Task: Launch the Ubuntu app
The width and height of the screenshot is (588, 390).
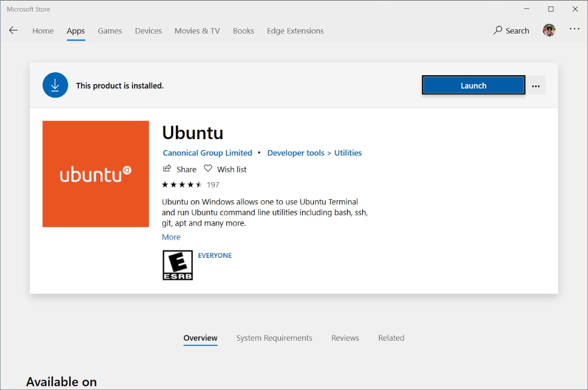Action: pyautogui.click(x=473, y=85)
